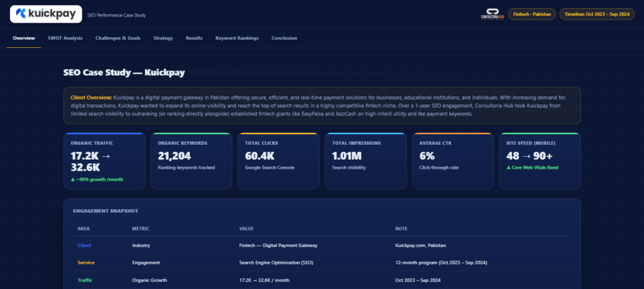Click the Average CTR 6% card
This screenshot has width=644, height=289.
[x=453, y=161]
